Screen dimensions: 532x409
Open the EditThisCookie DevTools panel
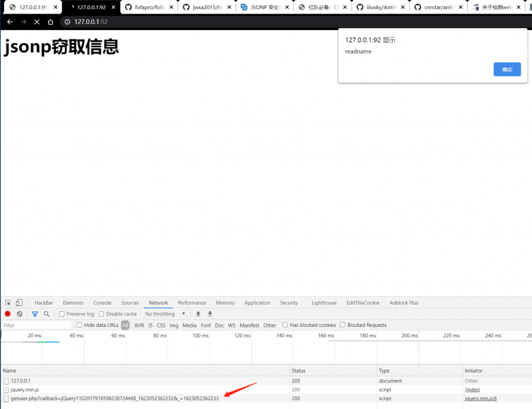click(363, 303)
